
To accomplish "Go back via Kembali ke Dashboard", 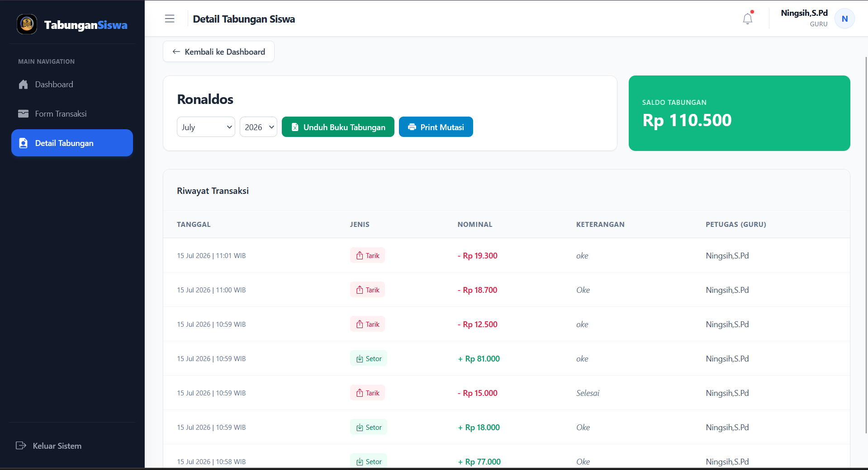I will point(218,52).
